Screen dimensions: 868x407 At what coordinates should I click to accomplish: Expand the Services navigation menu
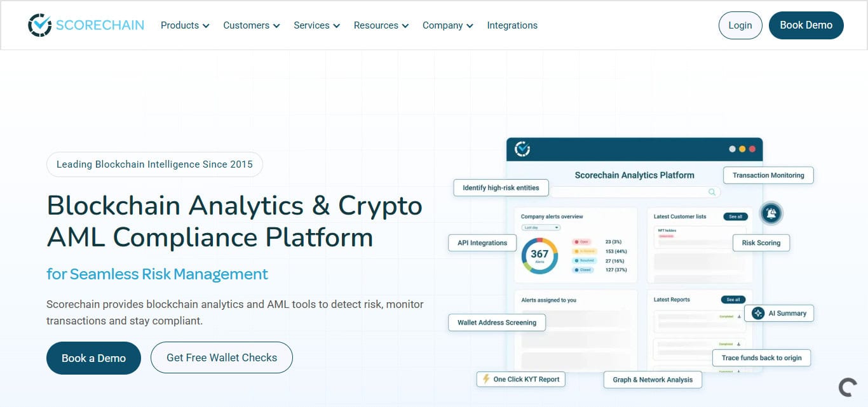click(316, 25)
